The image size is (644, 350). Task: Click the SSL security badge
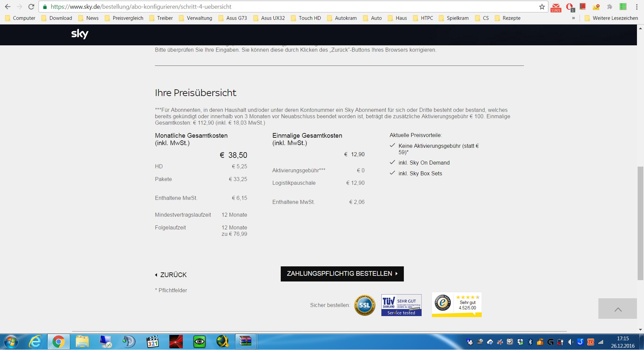365,305
